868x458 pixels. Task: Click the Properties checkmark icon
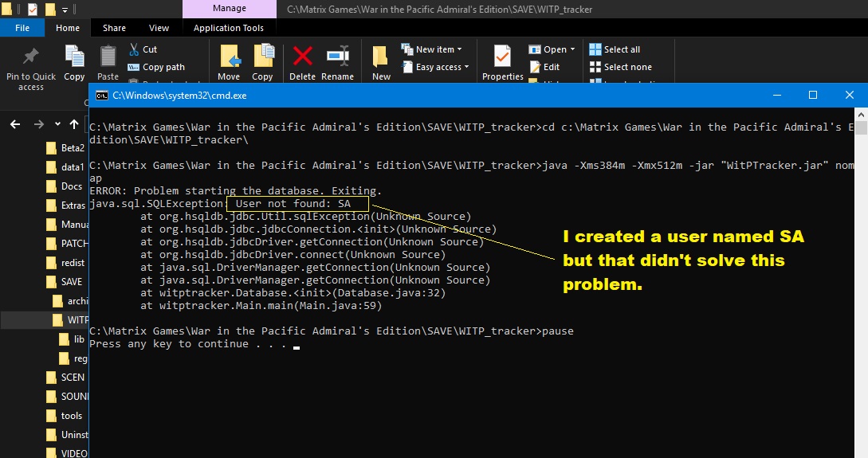coord(502,57)
